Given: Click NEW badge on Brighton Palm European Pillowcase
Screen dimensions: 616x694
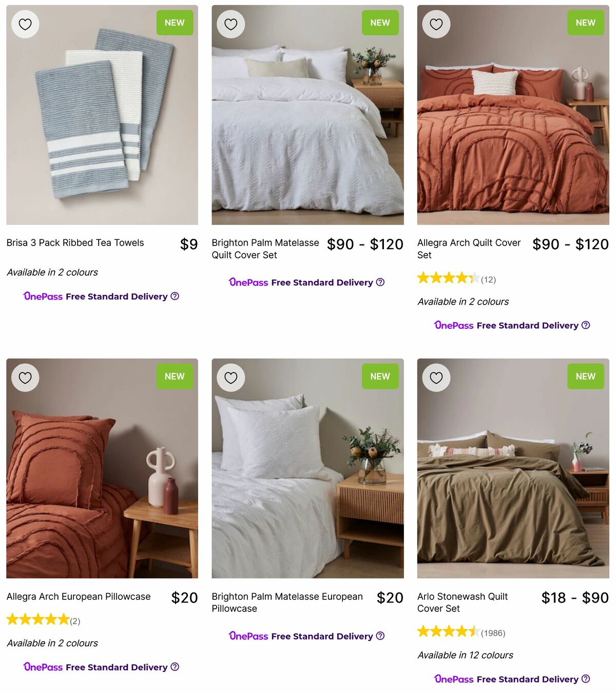Looking at the screenshot, I should (x=380, y=376).
